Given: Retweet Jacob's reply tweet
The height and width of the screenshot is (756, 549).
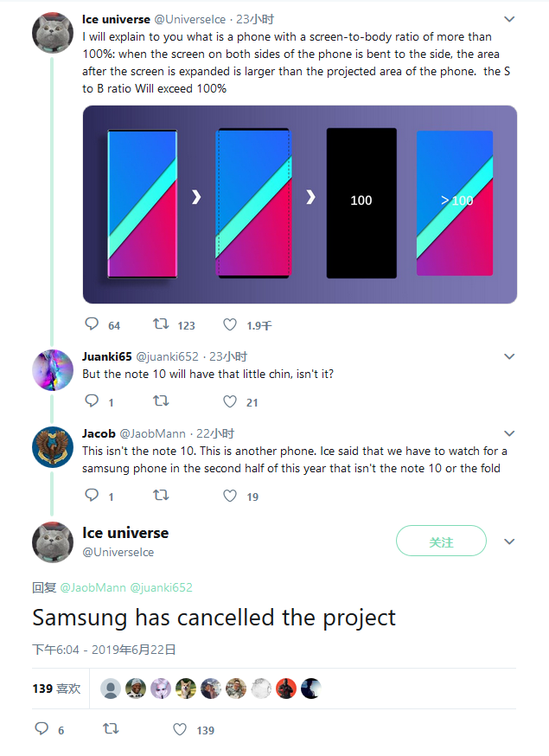Looking at the screenshot, I should (x=161, y=496).
